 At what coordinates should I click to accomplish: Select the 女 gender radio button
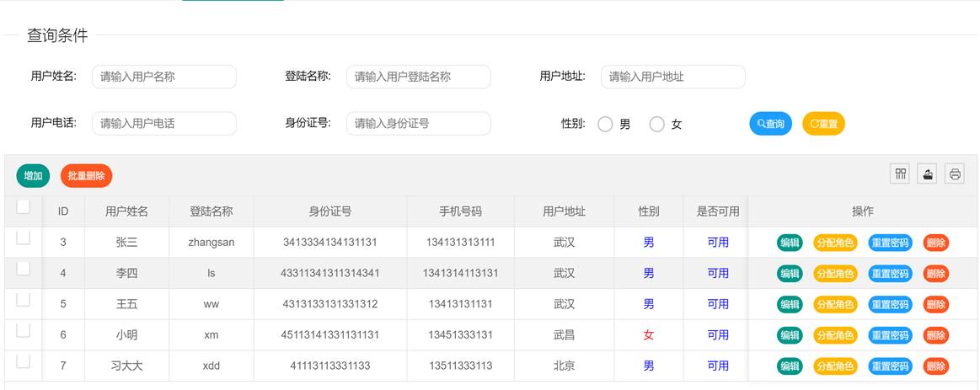pyautogui.click(x=657, y=125)
